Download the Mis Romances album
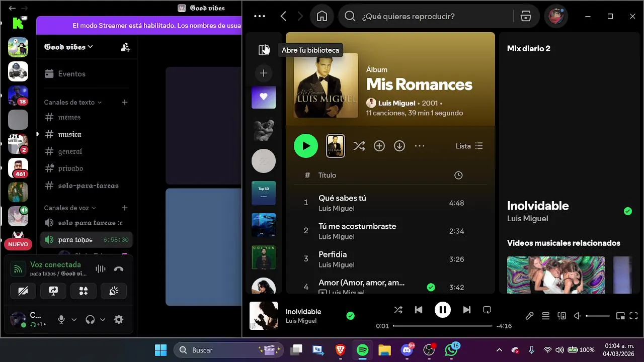The image size is (644, 362). tap(399, 146)
